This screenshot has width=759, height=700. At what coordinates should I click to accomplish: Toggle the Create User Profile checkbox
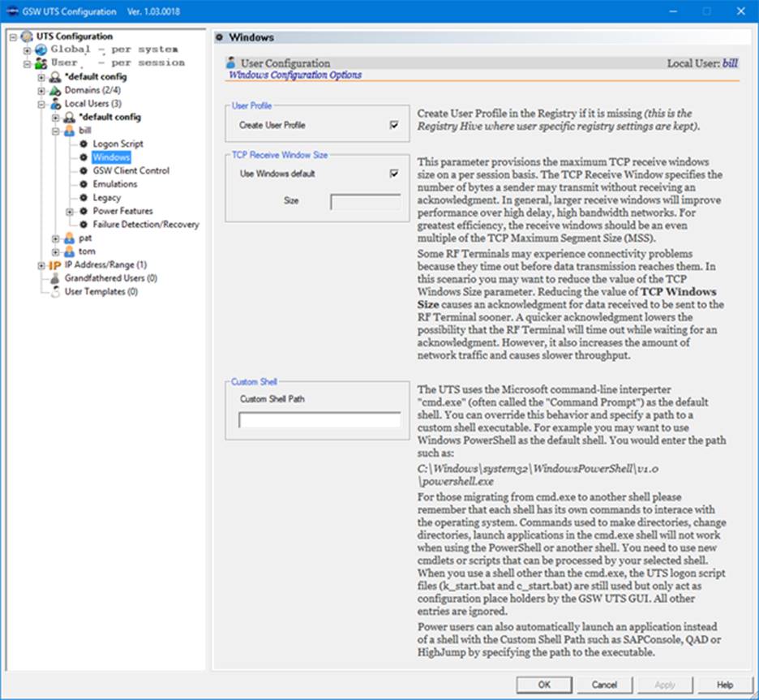coord(394,125)
